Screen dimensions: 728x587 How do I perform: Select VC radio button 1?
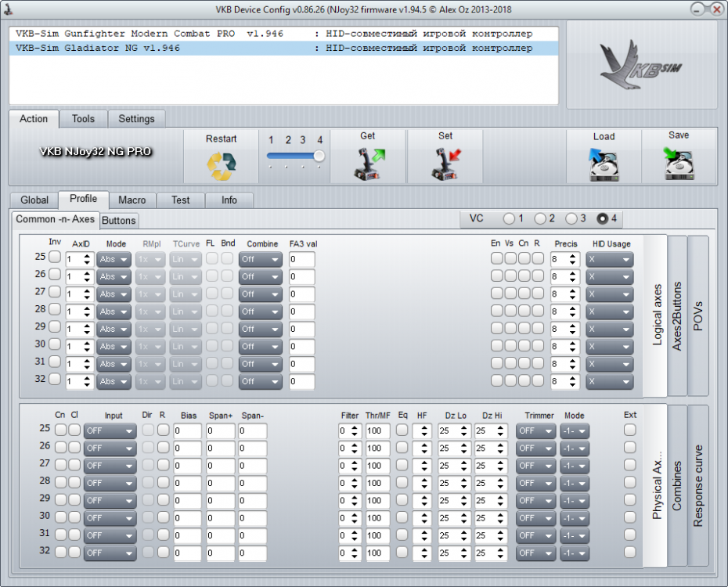[x=510, y=218]
